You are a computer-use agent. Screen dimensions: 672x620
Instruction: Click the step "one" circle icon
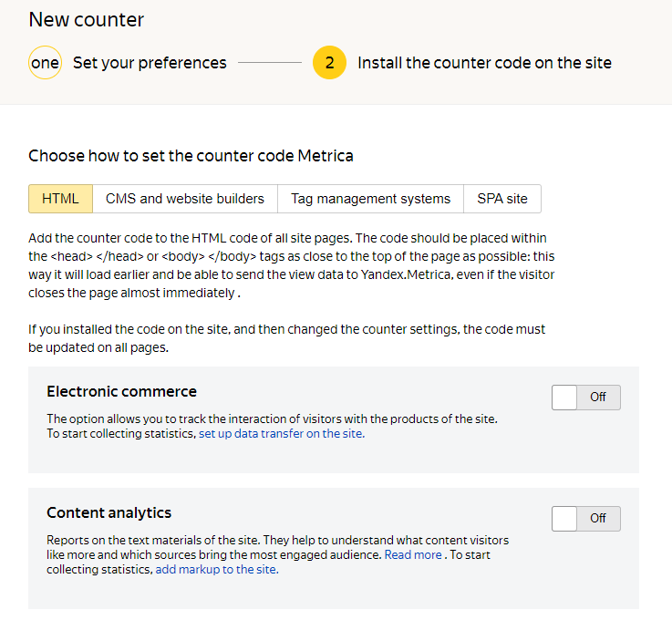(45, 63)
